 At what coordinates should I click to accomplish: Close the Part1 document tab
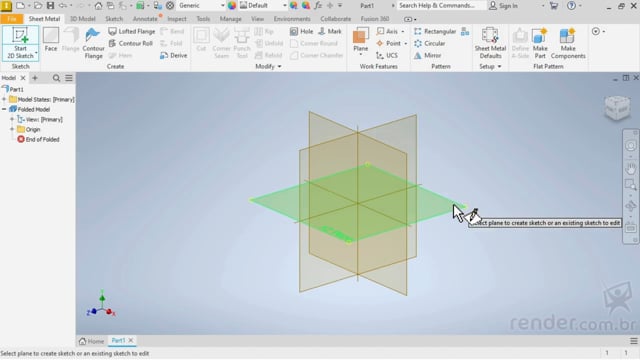(131, 340)
